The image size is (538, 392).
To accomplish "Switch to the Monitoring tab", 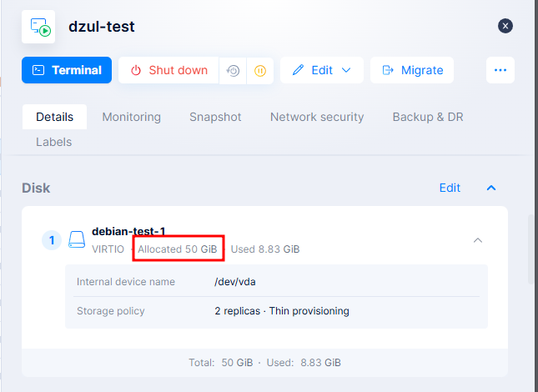I will [131, 117].
